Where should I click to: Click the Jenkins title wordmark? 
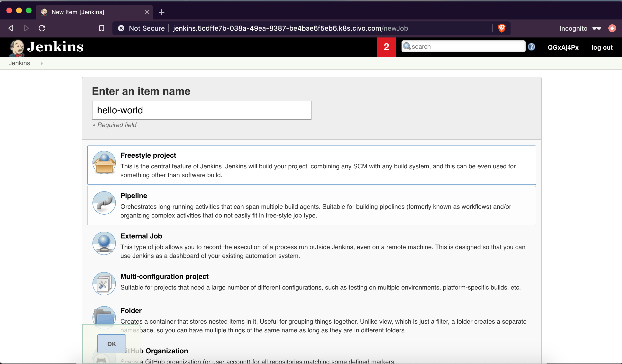click(55, 47)
